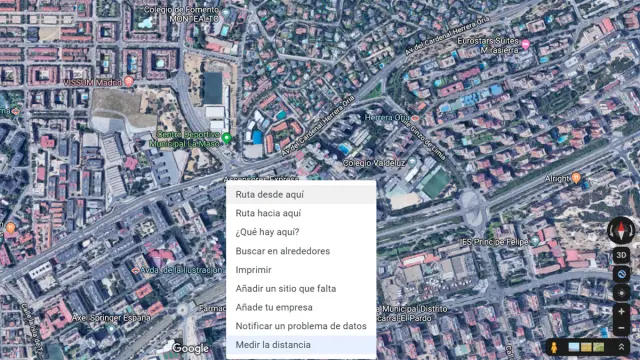This screenshot has width=640, height=360.
Task: Click the Eurostars Suites hotel pink pin
Action: pyautogui.click(x=526, y=44)
